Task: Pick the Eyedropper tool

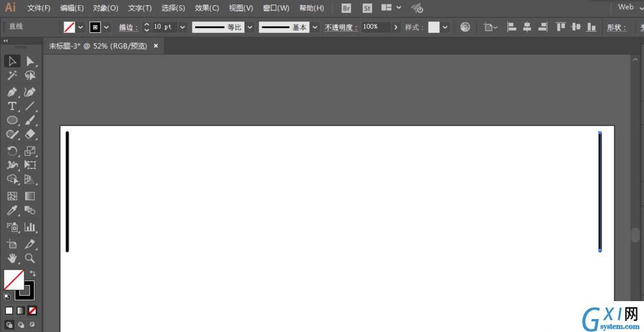Action: [x=12, y=210]
